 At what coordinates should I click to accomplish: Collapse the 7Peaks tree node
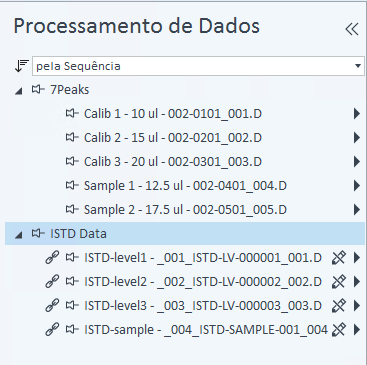click(x=19, y=91)
